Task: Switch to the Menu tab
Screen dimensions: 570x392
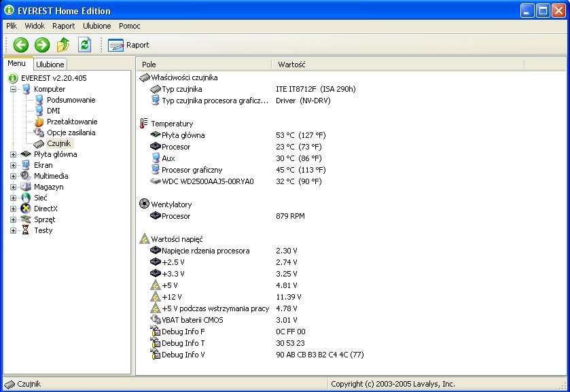Action: [17, 63]
